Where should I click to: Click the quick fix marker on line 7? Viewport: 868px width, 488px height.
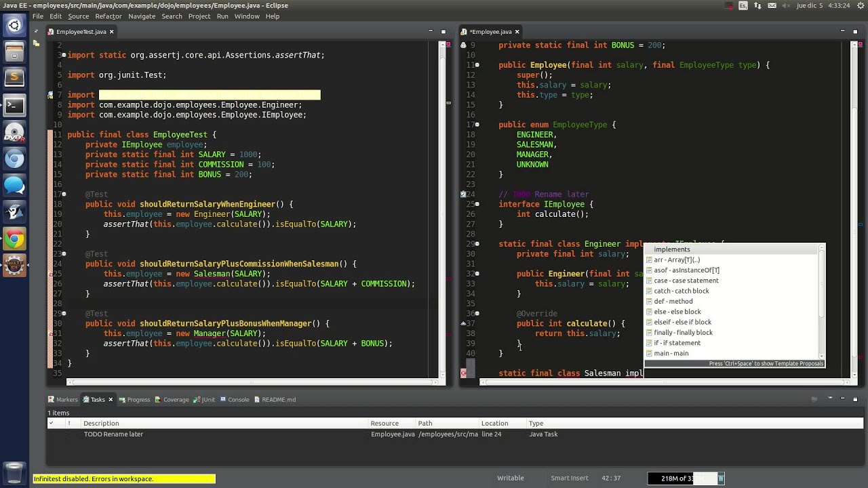50,95
